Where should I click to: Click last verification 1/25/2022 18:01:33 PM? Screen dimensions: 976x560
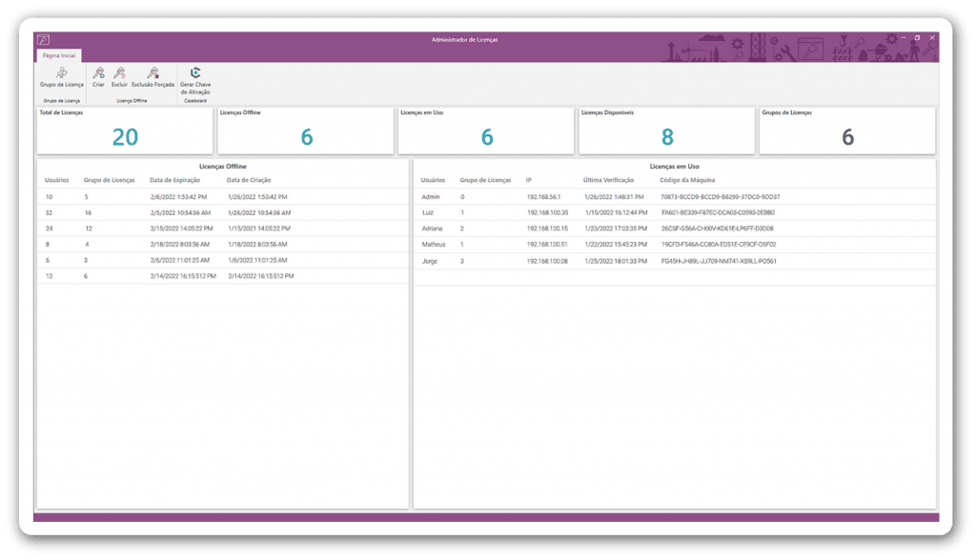pyautogui.click(x=616, y=261)
